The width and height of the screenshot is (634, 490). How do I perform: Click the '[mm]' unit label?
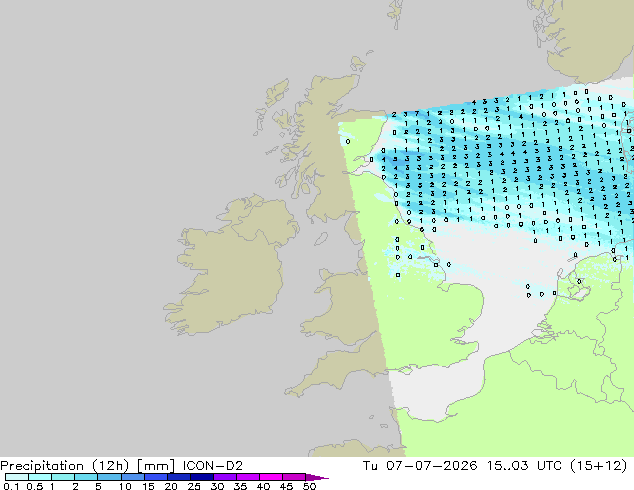(x=156, y=466)
